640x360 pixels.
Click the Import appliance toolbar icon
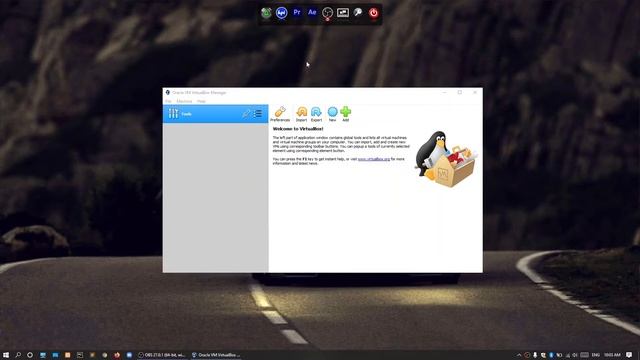(x=302, y=114)
